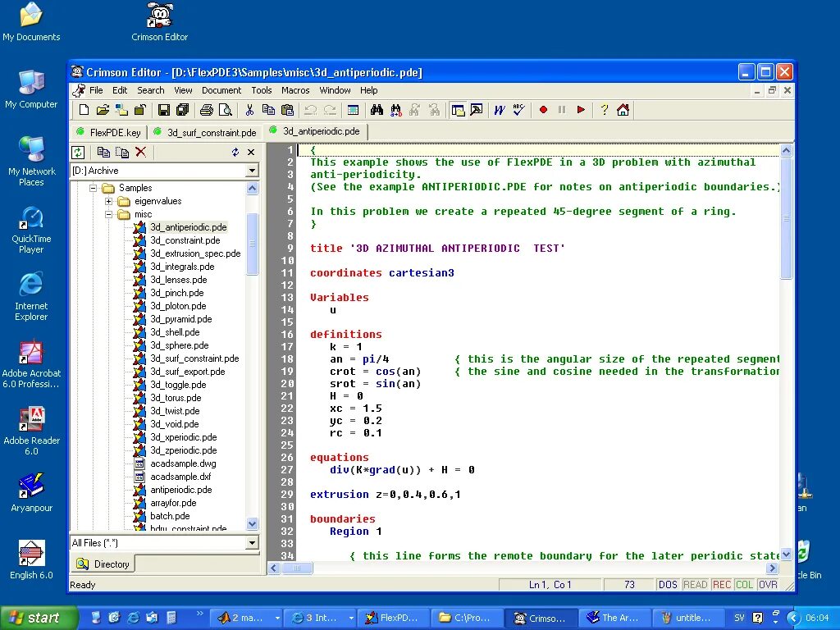840x630 pixels.
Task: Select acadsample.dwg in the file tree
Action: click(x=183, y=463)
